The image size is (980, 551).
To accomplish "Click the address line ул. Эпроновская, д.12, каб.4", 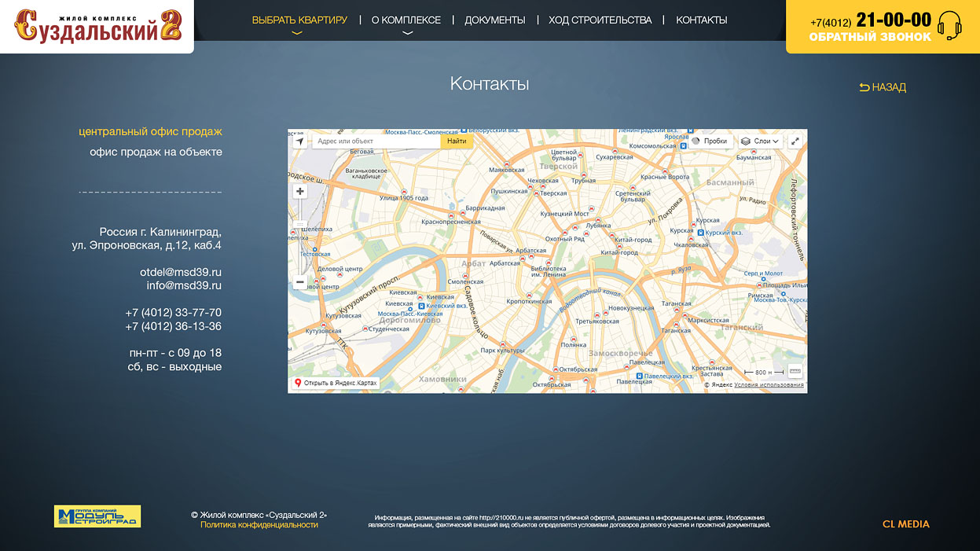I will 147,245.
